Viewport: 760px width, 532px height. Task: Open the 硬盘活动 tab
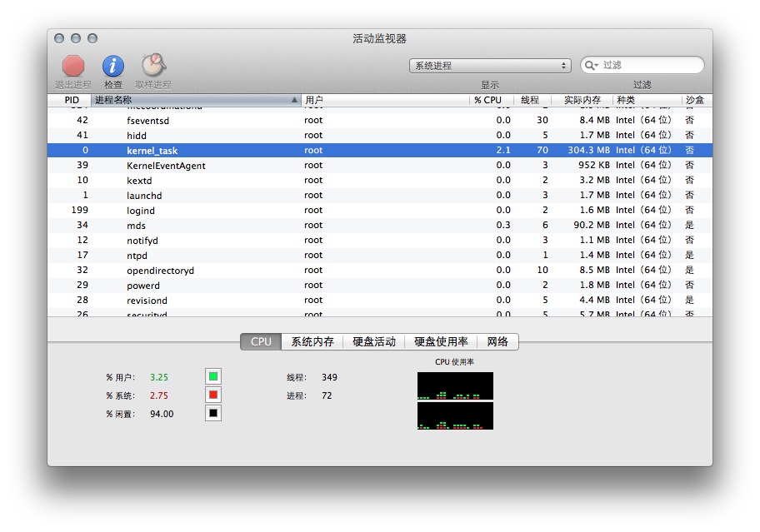tap(374, 341)
